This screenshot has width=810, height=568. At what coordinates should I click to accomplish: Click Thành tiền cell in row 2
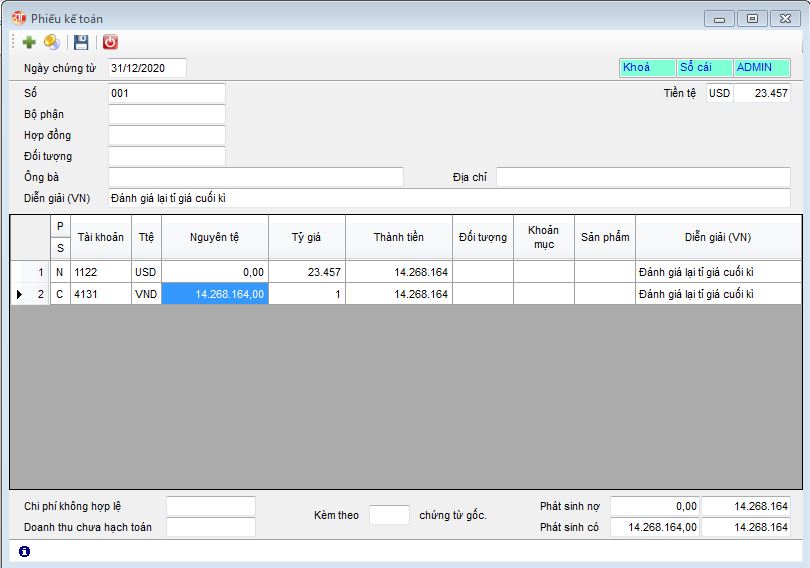pos(398,294)
